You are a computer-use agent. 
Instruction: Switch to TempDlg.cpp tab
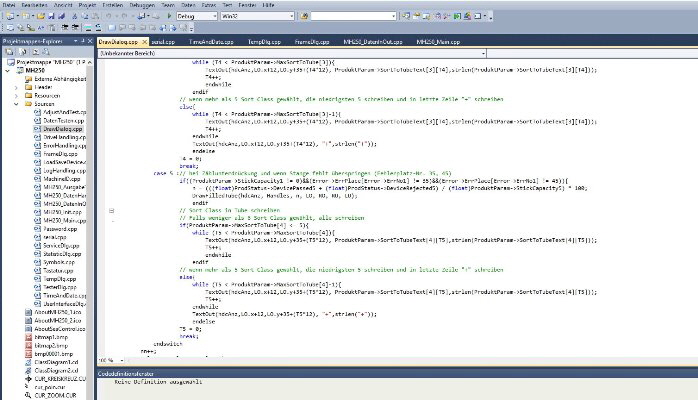264,42
